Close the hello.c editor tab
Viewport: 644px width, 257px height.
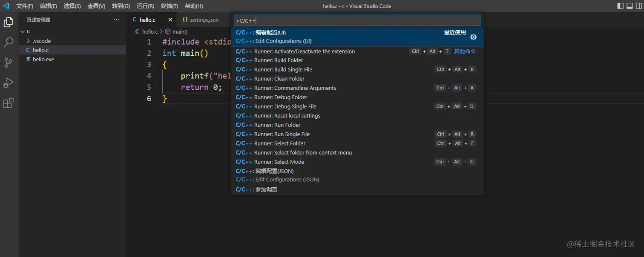click(x=170, y=20)
